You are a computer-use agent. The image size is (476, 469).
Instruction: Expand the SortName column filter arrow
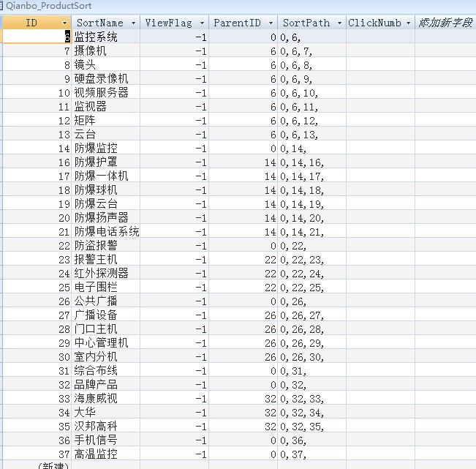click(133, 23)
